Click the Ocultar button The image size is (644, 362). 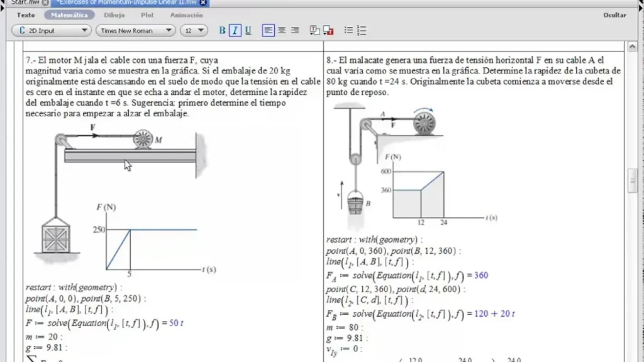pyautogui.click(x=614, y=15)
